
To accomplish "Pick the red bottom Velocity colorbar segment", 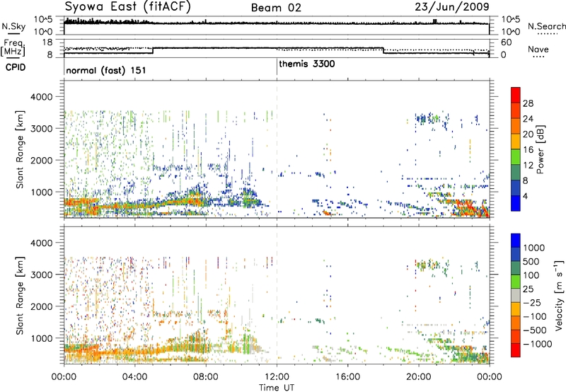I will pyautogui.click(x=516, y=350).
